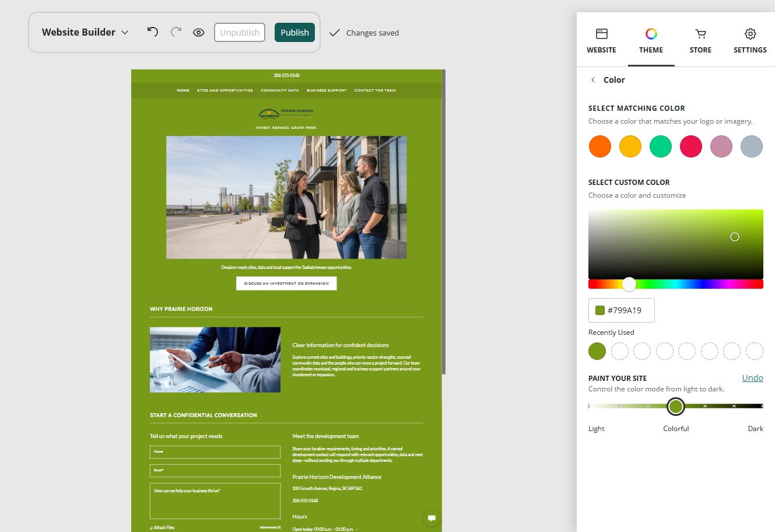Click the 'How can we help' message box
775x532 pixels.
click(x=215, y=501)
